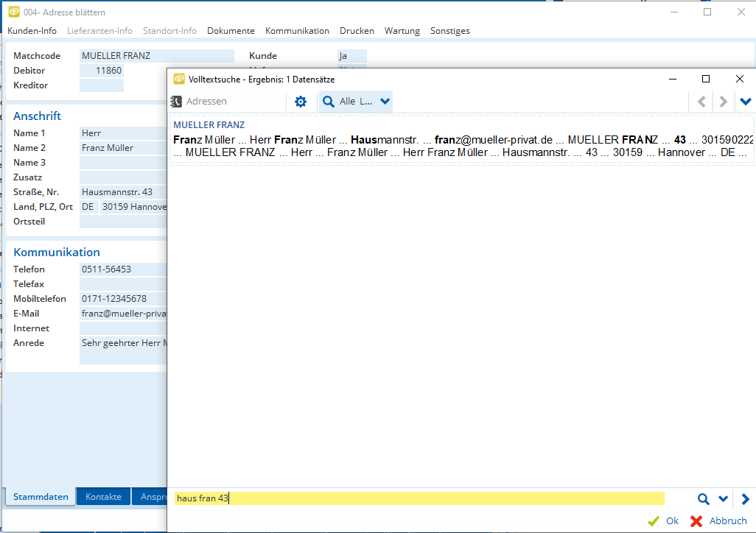The image size is (756, 533).
Task: Click the Adressen address book icon
Action: click(176, 102)
